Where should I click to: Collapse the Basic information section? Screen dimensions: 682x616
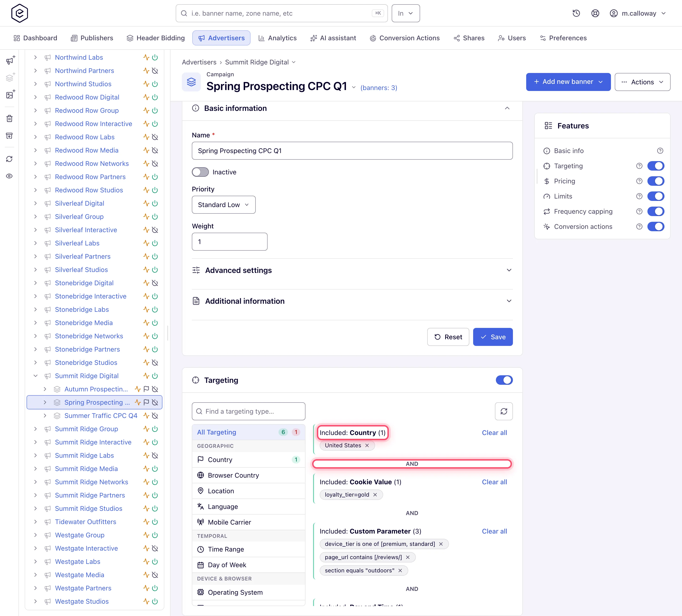(x=507, y=108)
